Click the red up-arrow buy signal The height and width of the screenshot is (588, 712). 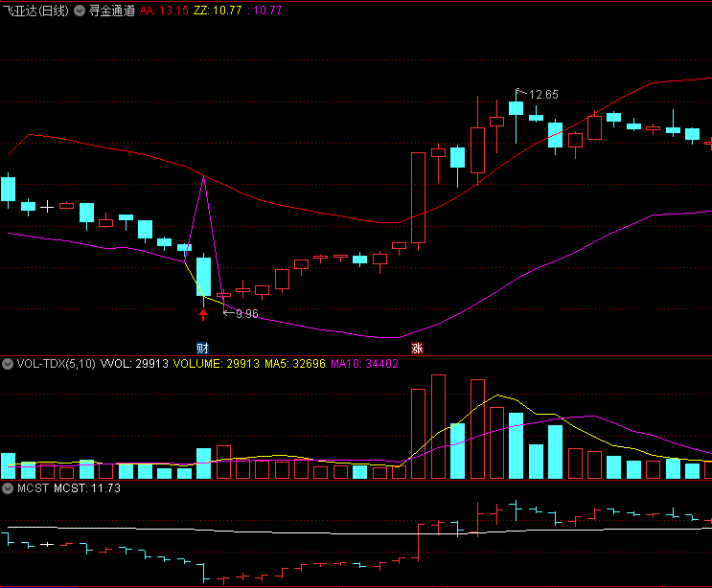203,314
